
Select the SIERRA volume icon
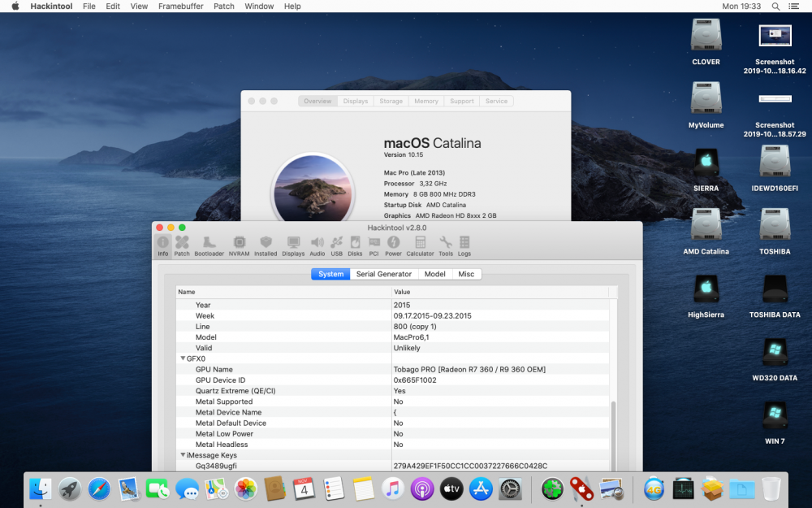click(x=706, y=162)
